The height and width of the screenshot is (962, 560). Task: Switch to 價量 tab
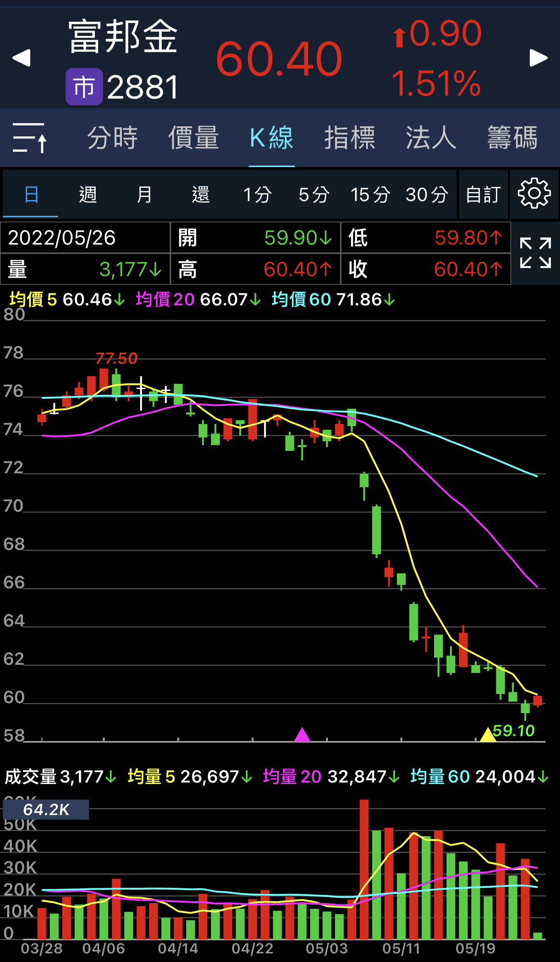193,138
